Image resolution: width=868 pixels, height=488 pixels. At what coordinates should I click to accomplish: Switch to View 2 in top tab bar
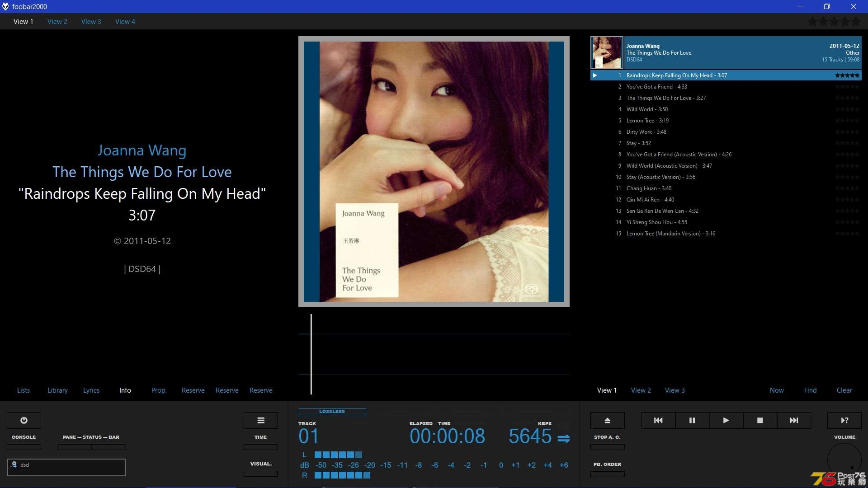tap(57, 21)
